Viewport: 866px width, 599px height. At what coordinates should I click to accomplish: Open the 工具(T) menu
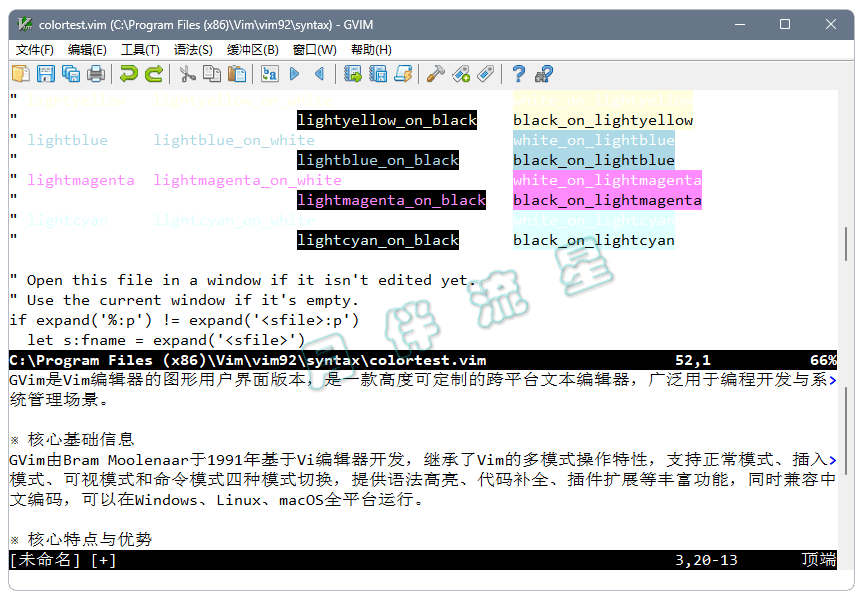[x=140, y=50]
